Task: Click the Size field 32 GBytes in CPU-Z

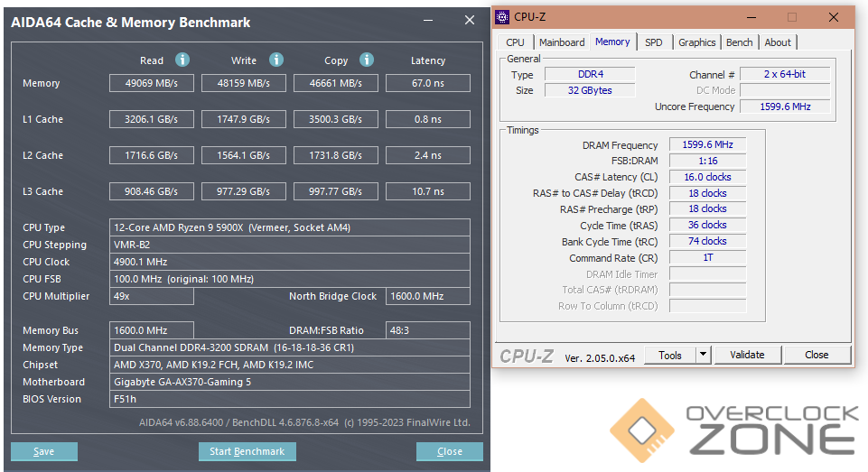Action: (x=590, y=90)
